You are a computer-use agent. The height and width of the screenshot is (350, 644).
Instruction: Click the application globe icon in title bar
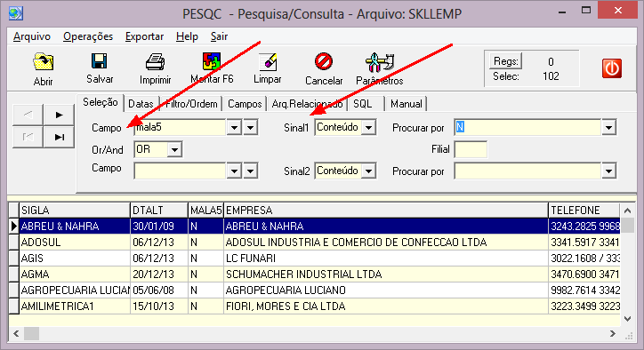point(16,13)
